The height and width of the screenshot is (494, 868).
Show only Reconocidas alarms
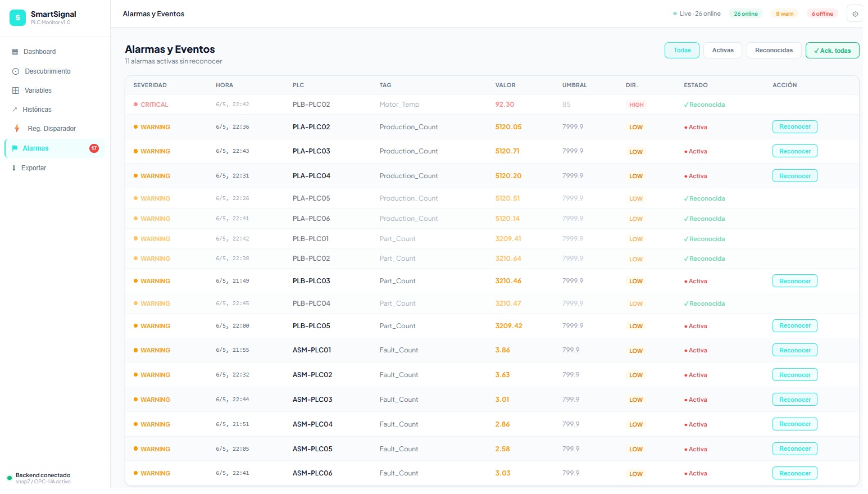coord(774,50)
